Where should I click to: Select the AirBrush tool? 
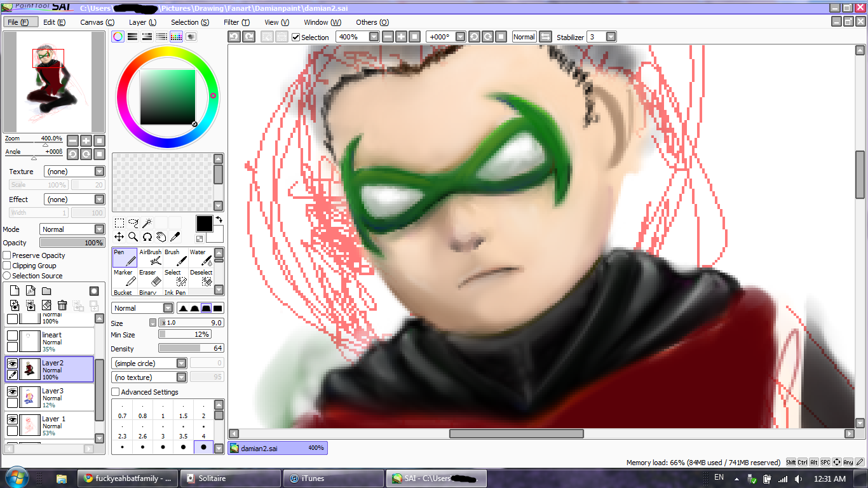[150, 257]
